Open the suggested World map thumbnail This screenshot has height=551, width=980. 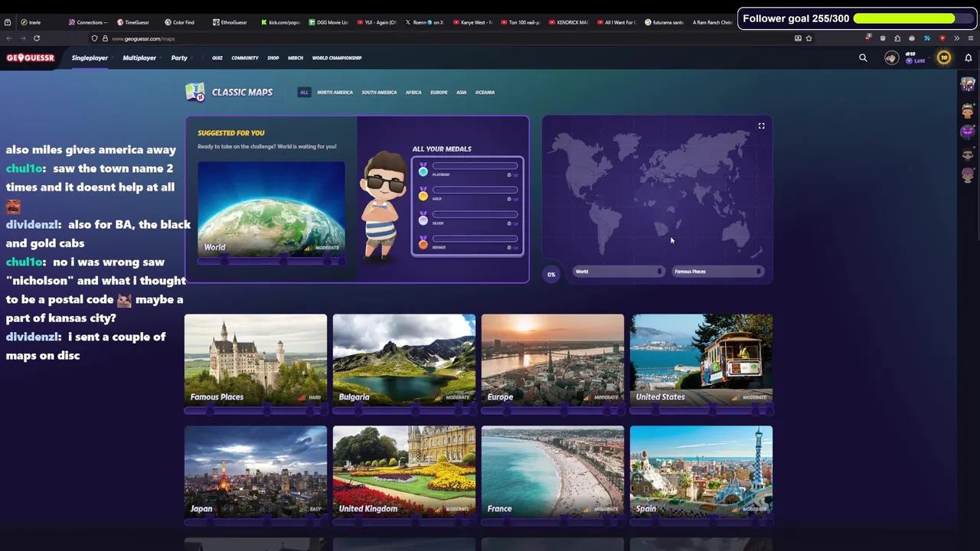tap(271, 209)
